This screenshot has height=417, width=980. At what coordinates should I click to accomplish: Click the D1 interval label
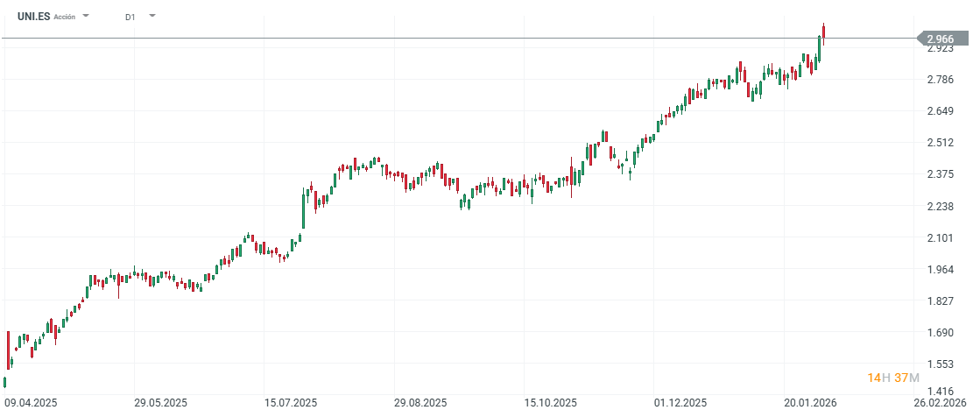click(x=130, y=17)
